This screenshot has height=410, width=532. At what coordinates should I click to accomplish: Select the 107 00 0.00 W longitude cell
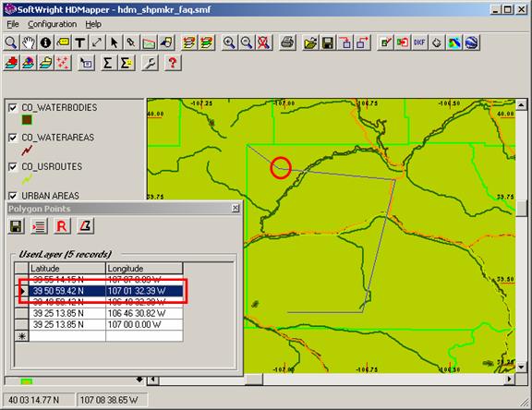click(x=144, y=324)
